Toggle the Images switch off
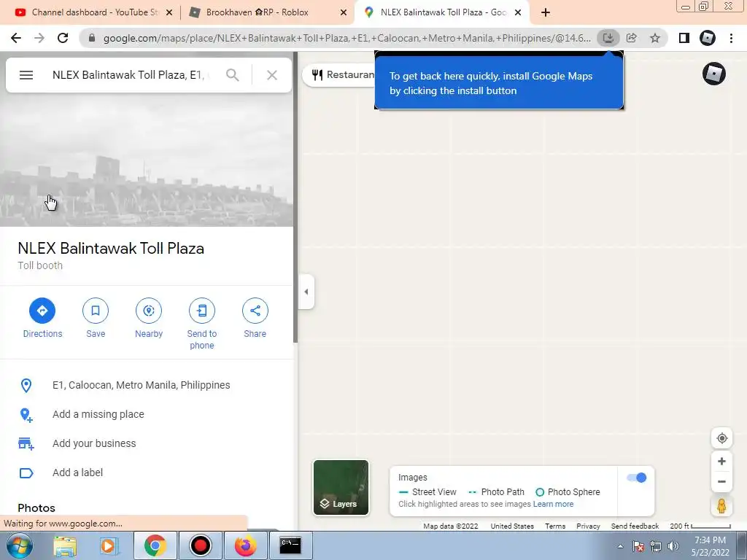The height and width of the screenshot is (560, 747). [x=637, y=478]
